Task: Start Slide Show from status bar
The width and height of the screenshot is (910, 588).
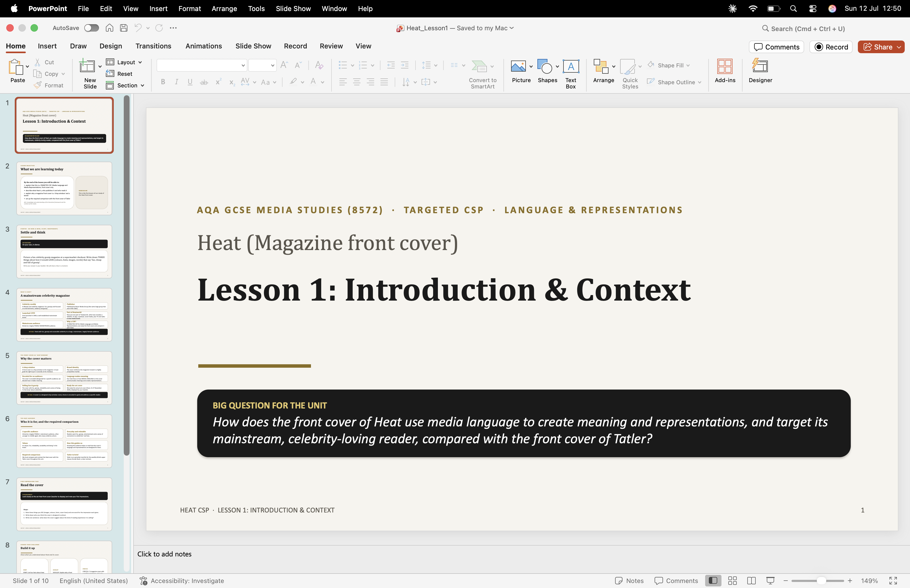Action: tap(771, 580)
